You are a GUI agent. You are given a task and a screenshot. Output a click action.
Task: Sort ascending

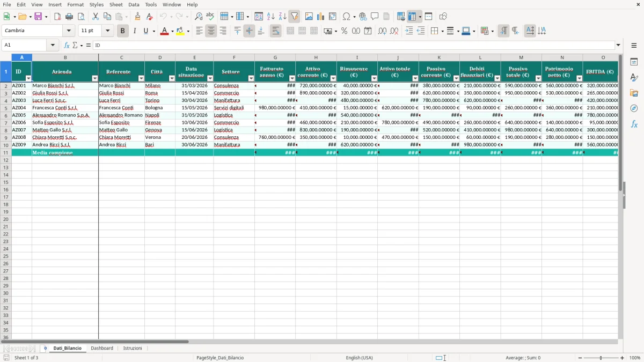click(270, 17)
